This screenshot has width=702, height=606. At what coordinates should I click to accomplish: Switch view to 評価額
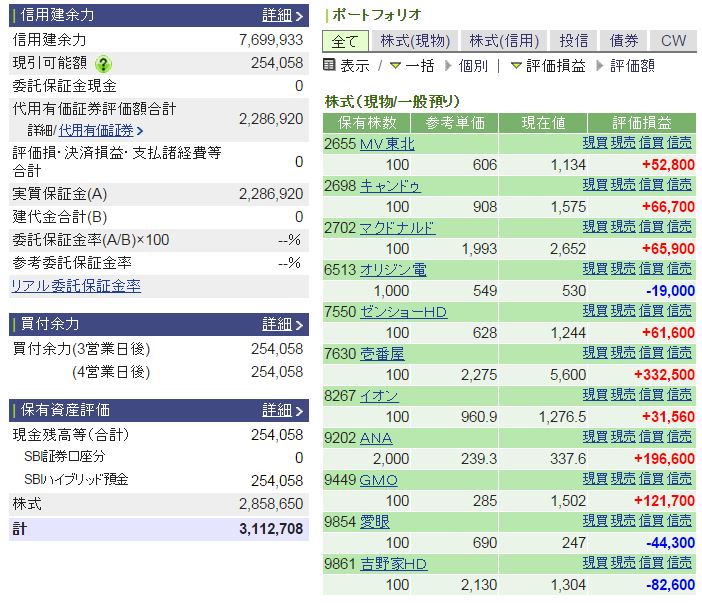625,66
